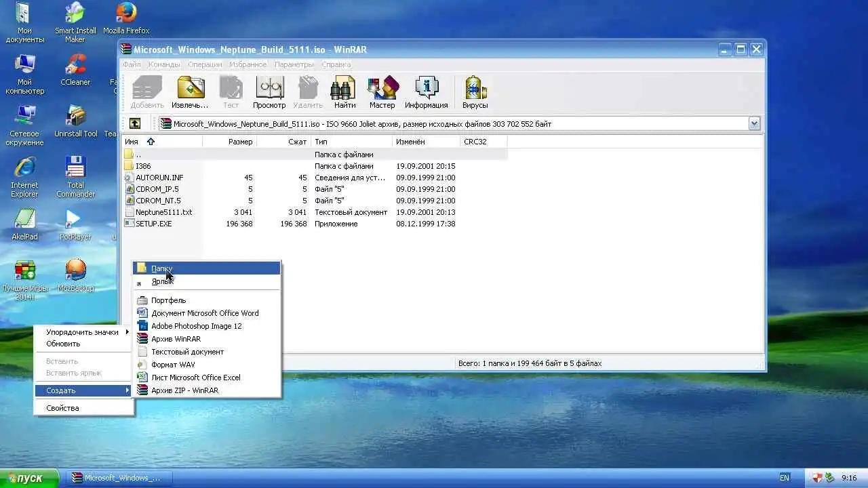Viewport: 868px width, 488px height.
Task: Launch Mozilla Firefox desktop icon
Action: coord(126,19)
